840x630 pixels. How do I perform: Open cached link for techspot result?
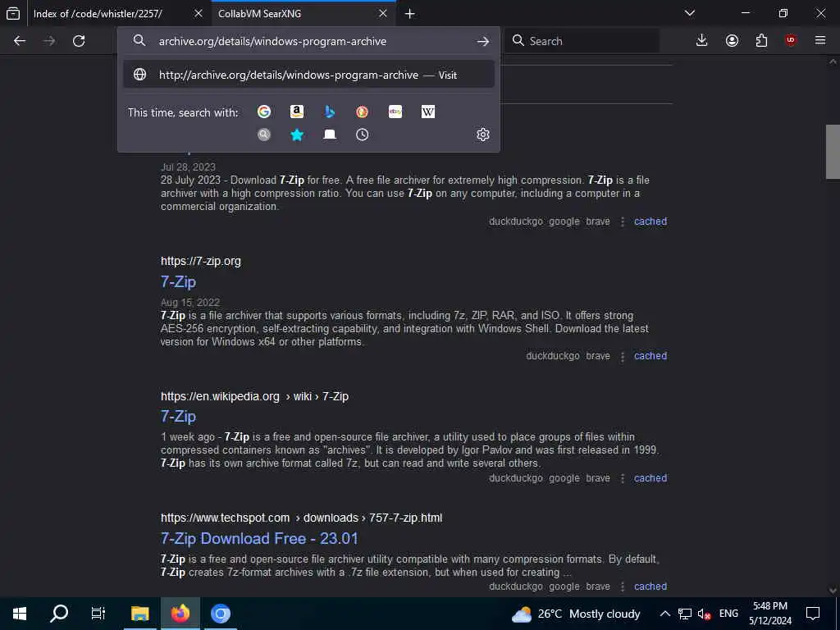coord(651,586)
